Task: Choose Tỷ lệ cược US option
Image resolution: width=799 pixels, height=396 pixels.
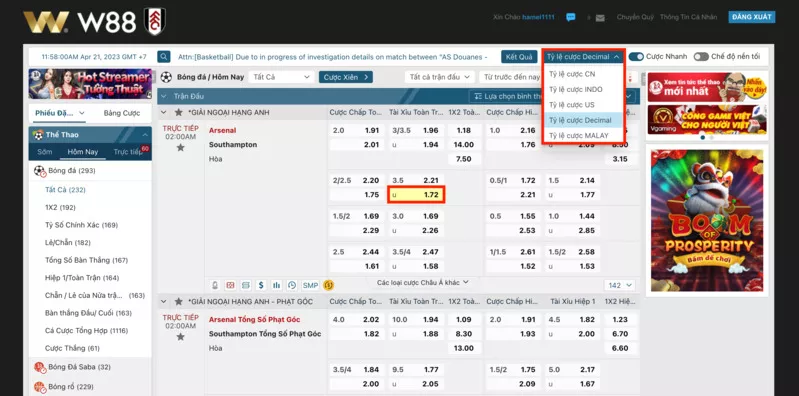Action: (583, 104)
